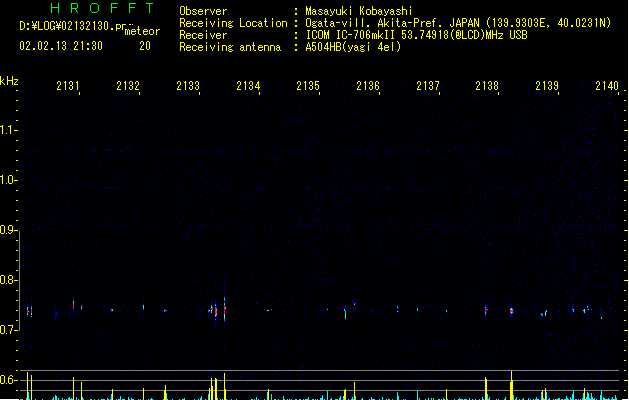629x400 pixels.
Task: Click the first meteor echo before 2131
Action: pyautogui.click(x=28, y=311)
